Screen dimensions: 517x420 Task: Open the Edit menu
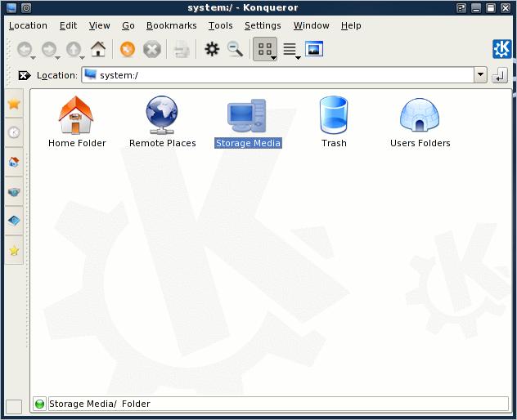[68, 25]
